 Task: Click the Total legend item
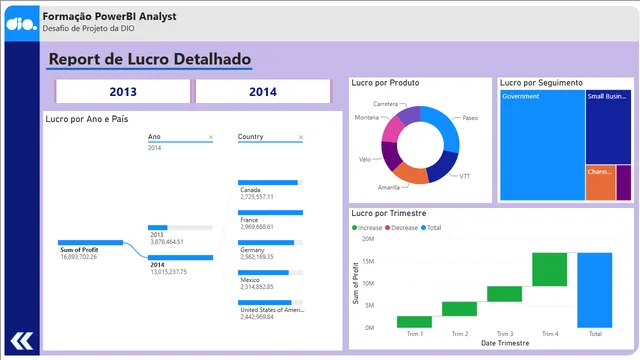coord(431,228)
